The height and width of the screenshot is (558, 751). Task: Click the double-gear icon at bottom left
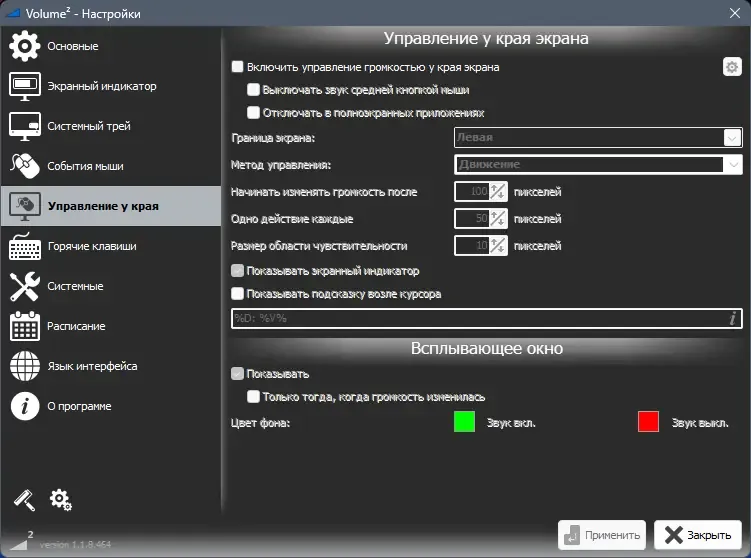pos(60,500)
